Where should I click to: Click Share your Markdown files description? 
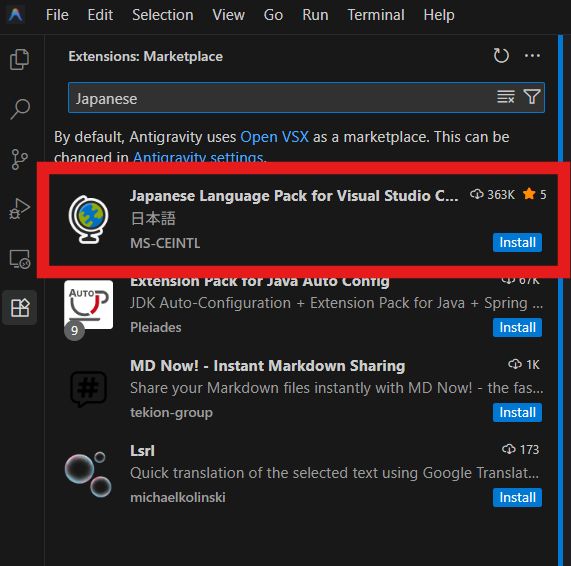click(336, 388)
